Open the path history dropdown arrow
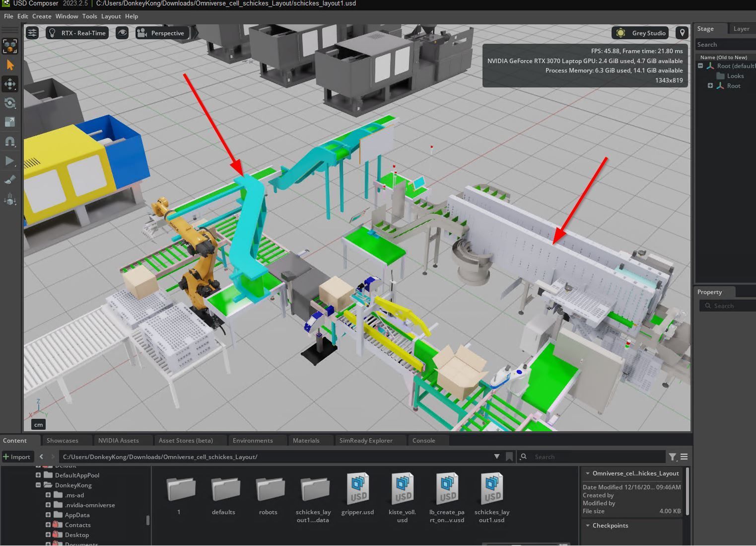The height and width of the screenshot is (546, 756). click(x=497, y=457)
